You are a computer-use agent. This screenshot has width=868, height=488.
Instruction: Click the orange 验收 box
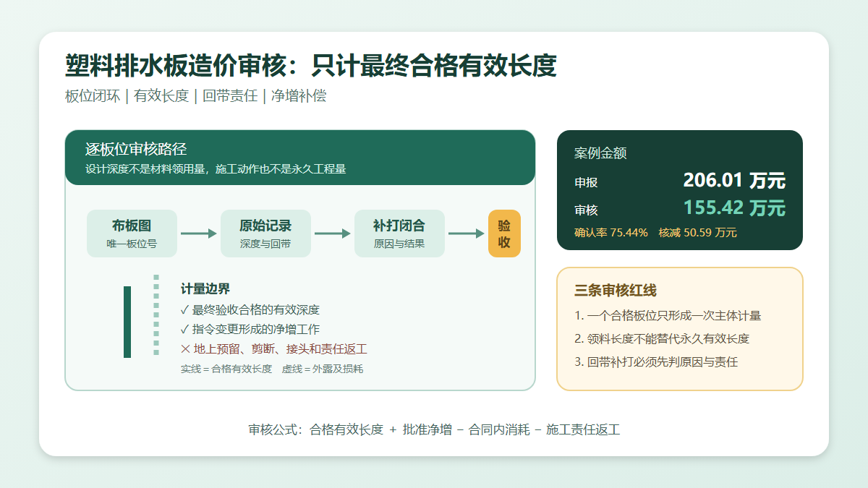(504, 234)
